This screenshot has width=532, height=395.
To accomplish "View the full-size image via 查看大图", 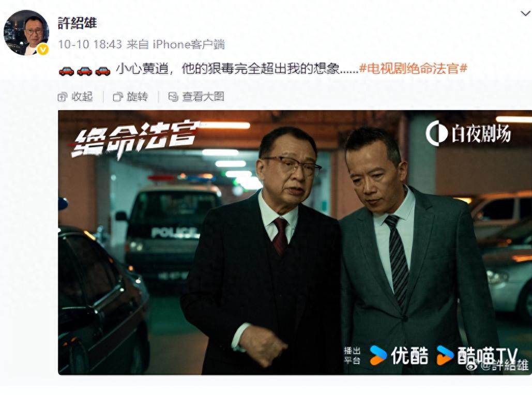I will (x=196, y=97).
